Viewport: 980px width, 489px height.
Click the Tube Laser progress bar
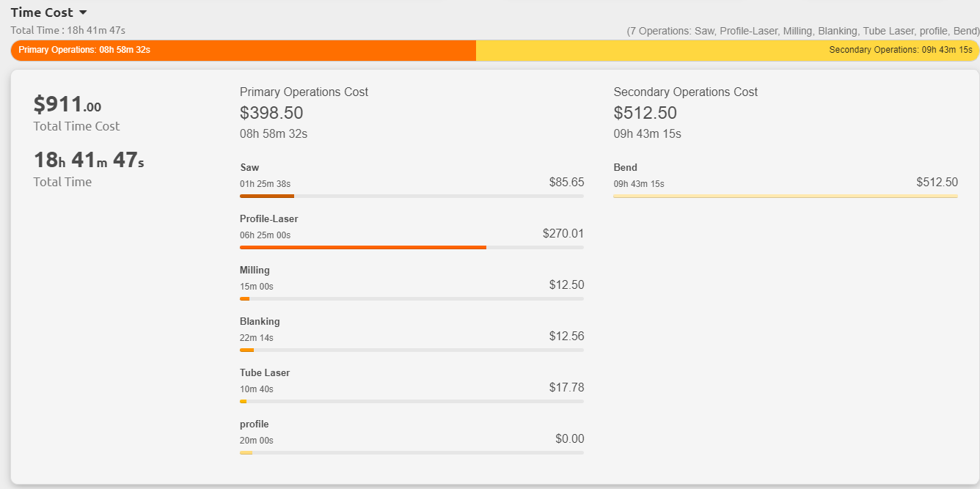412,402
